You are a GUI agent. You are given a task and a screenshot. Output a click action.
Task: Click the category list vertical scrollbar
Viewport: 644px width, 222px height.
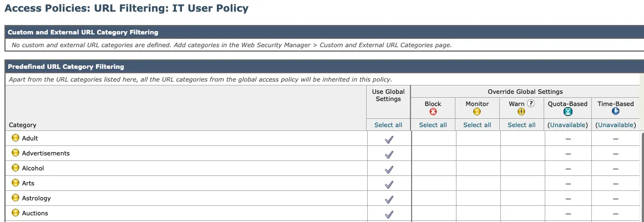pyautogui.click(x=642, y=177)
